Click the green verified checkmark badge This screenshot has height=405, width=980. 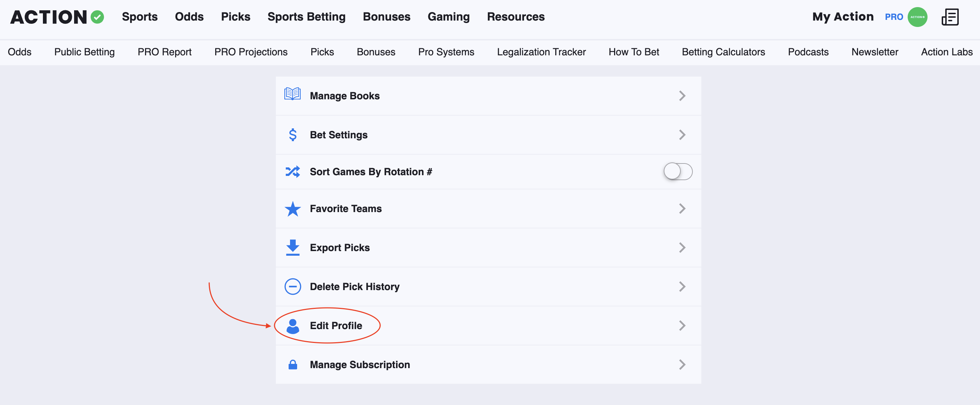[x=98, y=17]
